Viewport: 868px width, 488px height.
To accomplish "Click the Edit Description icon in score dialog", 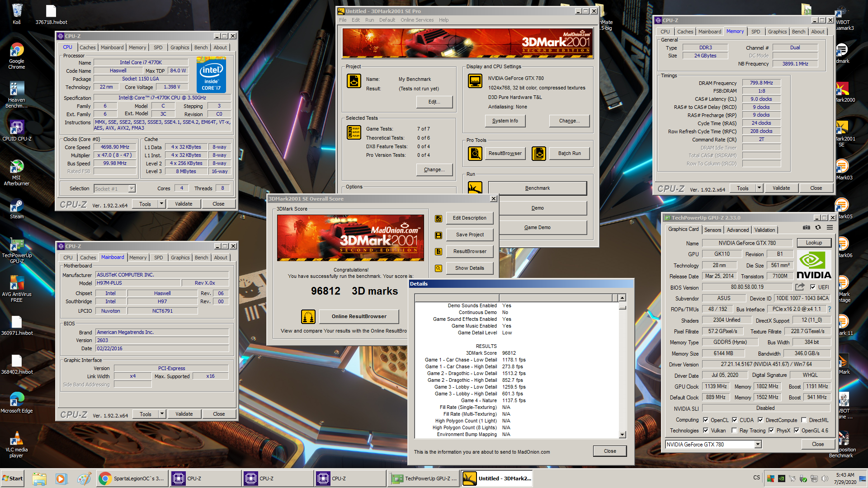I will [438, 218].
